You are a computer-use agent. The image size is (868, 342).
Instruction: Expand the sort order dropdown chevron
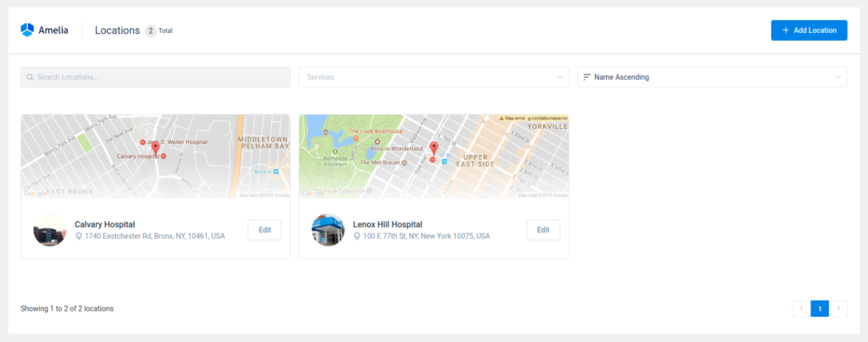tap(838, 77)
